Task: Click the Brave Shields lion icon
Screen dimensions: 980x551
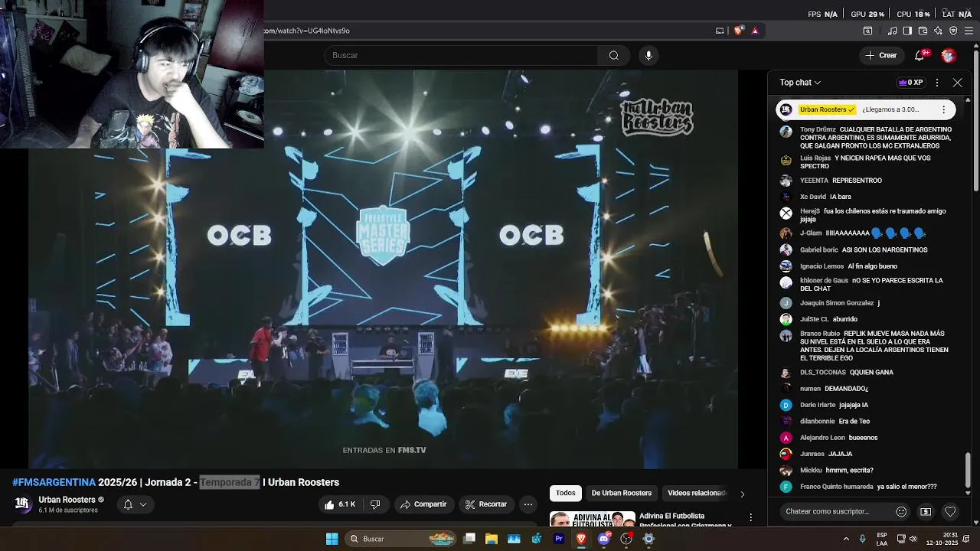Action: [738, 31]
